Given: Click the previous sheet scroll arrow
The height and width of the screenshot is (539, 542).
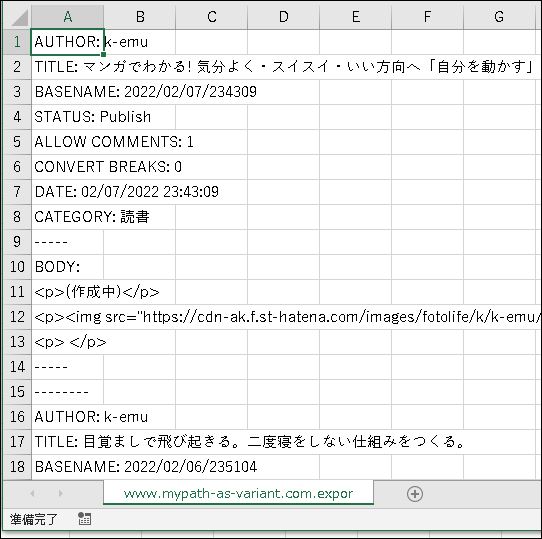Looking at the screenshot, I should [x=32, y=493].
